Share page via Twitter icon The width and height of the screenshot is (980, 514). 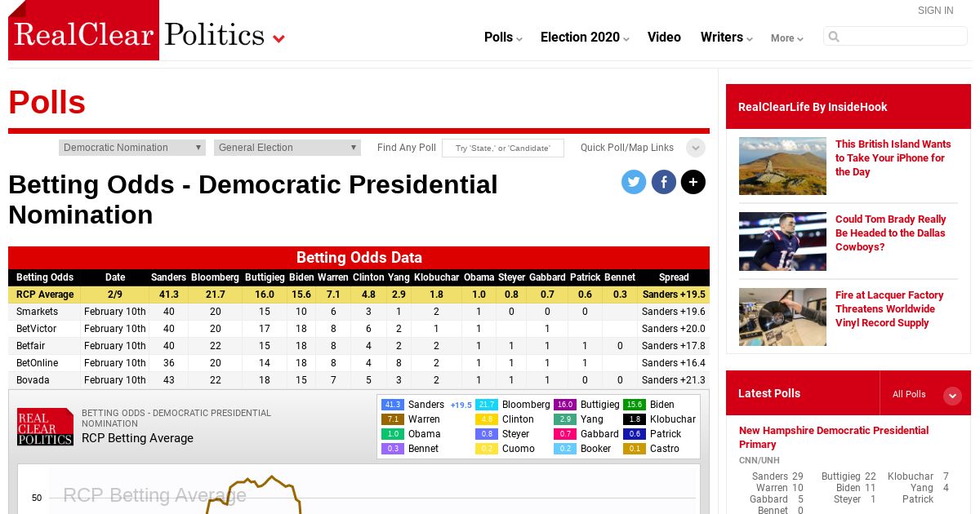click(634, 182)
